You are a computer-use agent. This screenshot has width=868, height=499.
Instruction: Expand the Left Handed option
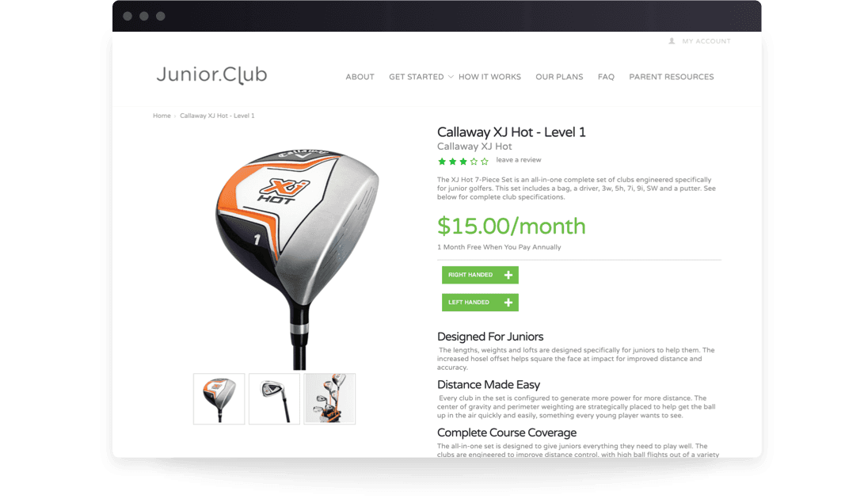(x=480, y=303)
